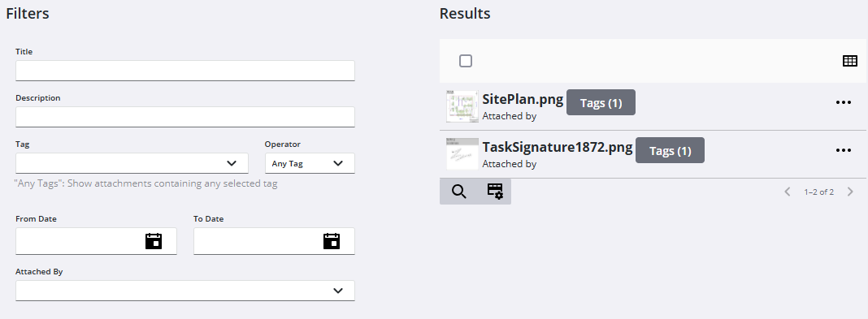Go to next results page arrow
The width and height of the screenshot is (868, 319).
pos(851,192)
